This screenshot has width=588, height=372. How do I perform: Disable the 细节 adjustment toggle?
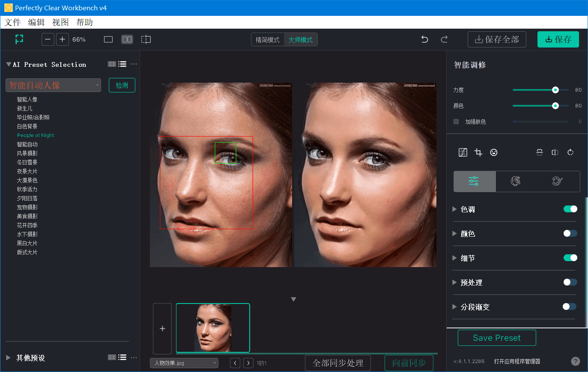pyautogui.click(x=570, y=257)
